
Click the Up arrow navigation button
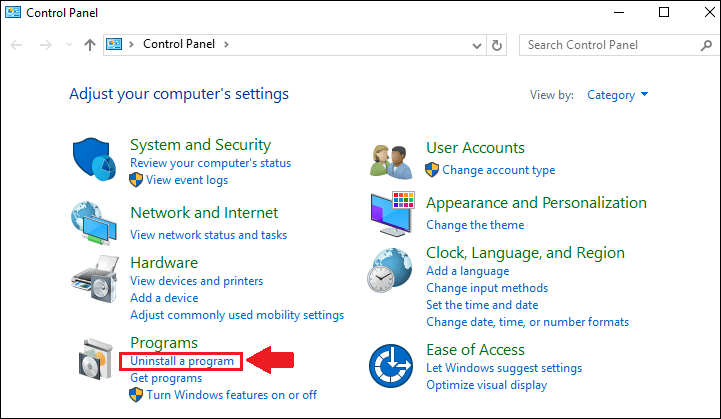tap(90, 45)
